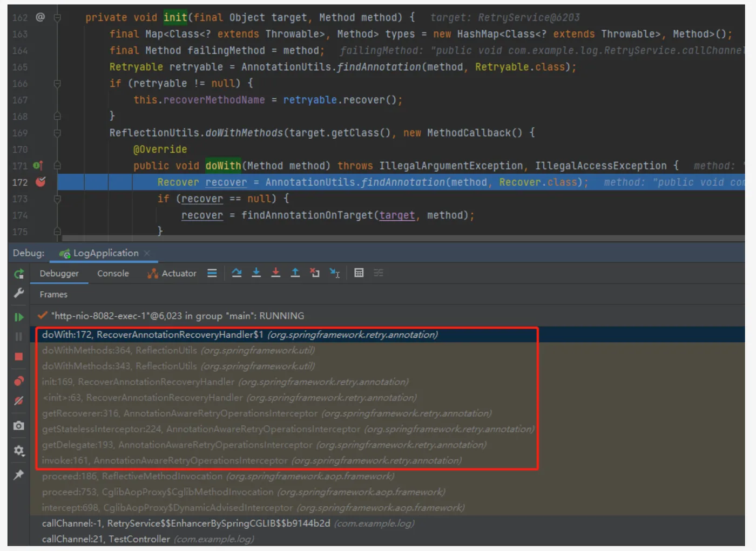Collapse the doWithMethods fold at line 169
Image resolution: width=756 pixels, height=551 pixels.
click(x=57, y=133)
